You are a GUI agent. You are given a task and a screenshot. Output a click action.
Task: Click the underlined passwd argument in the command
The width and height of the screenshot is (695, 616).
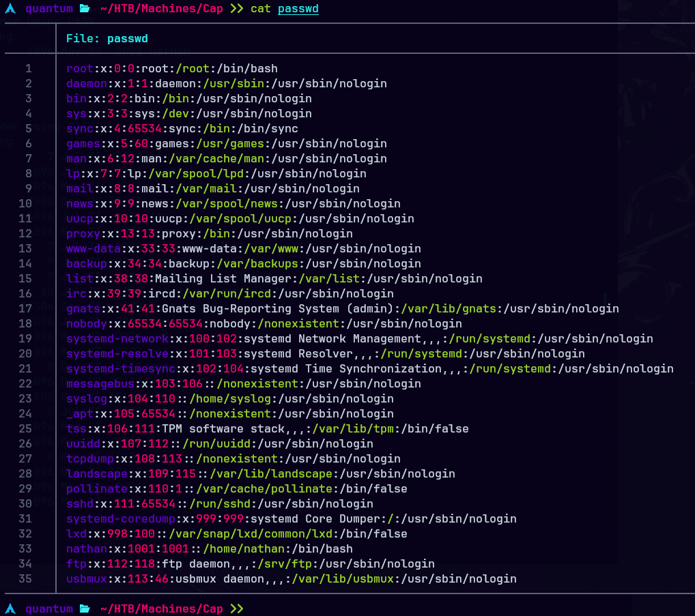(298, 9)
